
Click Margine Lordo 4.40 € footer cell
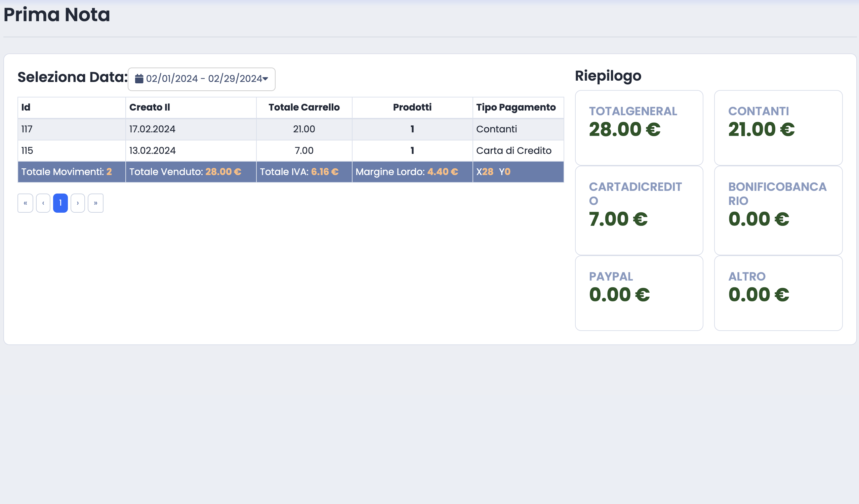click(x=412, y=172)
